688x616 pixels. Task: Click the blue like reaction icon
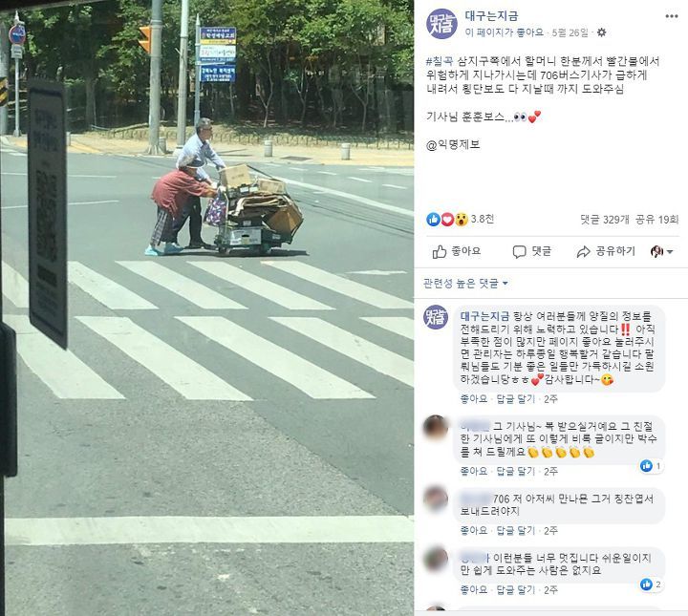[433, 220]
